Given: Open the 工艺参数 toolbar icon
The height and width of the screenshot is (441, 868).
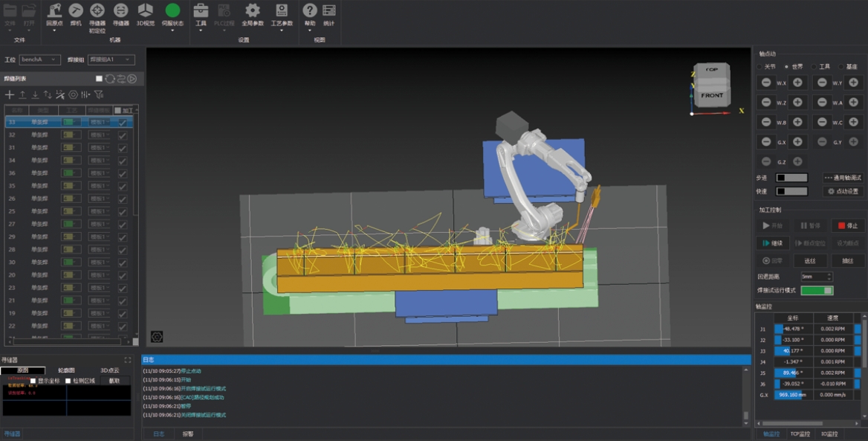Looking at the screenshot, I should pyautogui.click(x=282, y=10).
